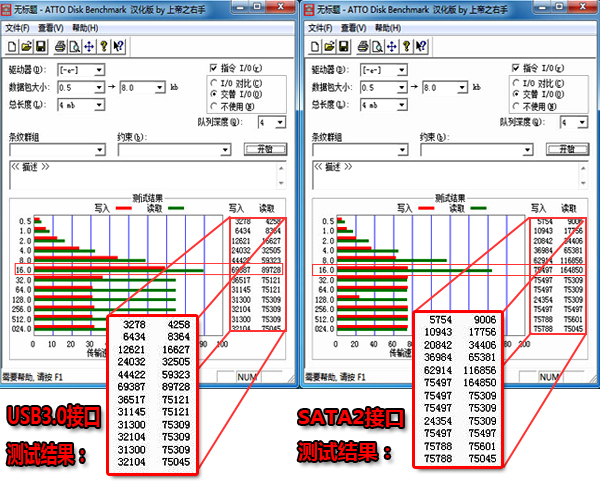Click Open folder icon in right window
The image size is (600, 501).
tap(329, 47)
